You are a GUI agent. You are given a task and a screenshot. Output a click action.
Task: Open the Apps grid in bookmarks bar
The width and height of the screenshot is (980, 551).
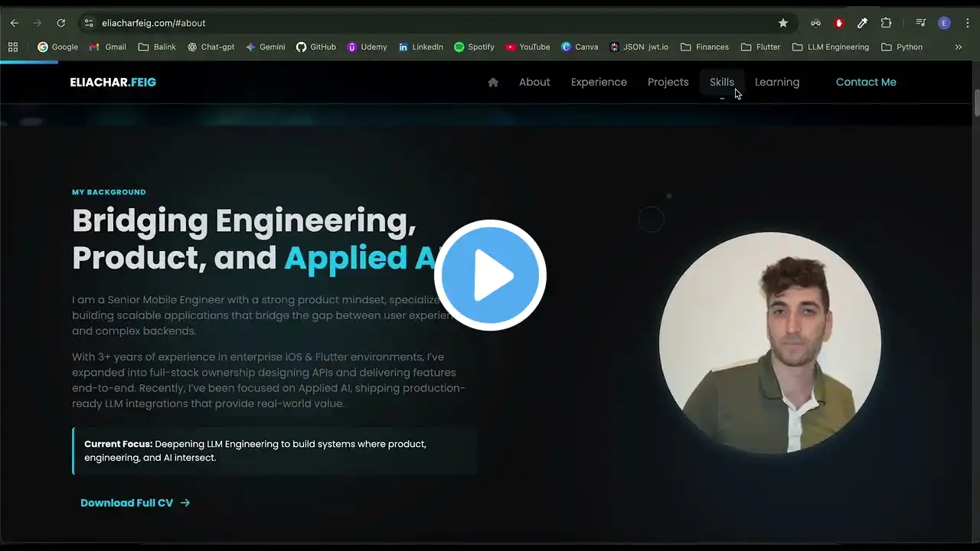tap(13, 47)
